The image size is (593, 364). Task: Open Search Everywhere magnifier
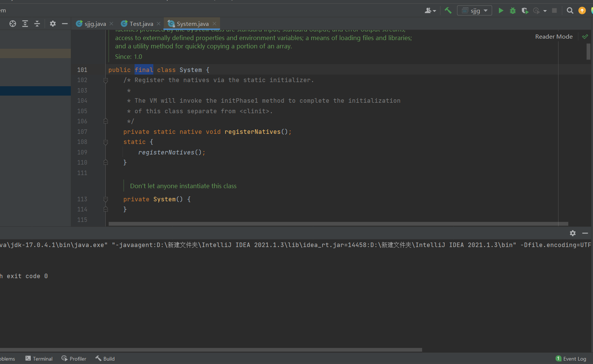(x=570, y=10)
